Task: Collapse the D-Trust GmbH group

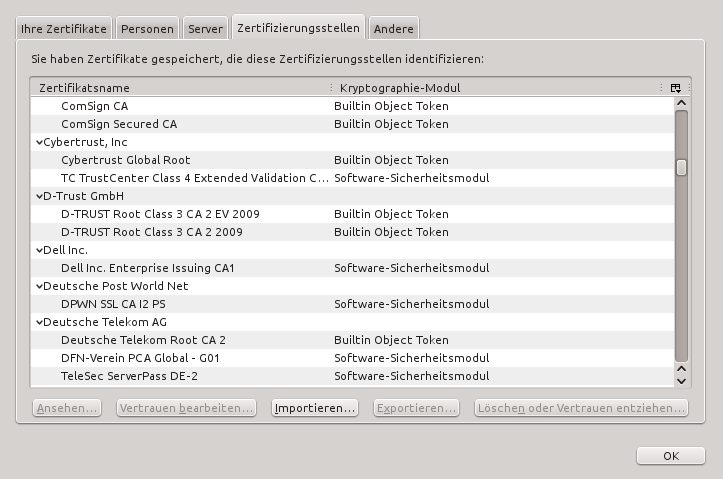Action: tap(39, 196)
